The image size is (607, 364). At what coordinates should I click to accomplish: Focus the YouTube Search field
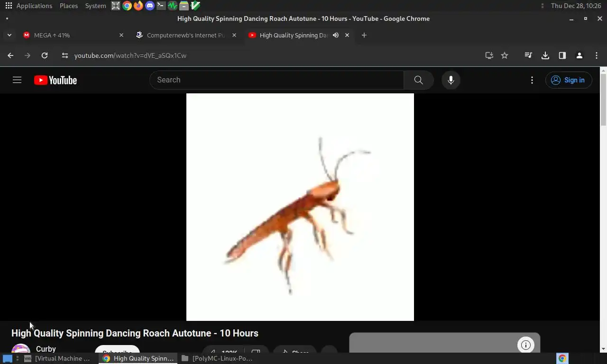click(x=277, y=80)
